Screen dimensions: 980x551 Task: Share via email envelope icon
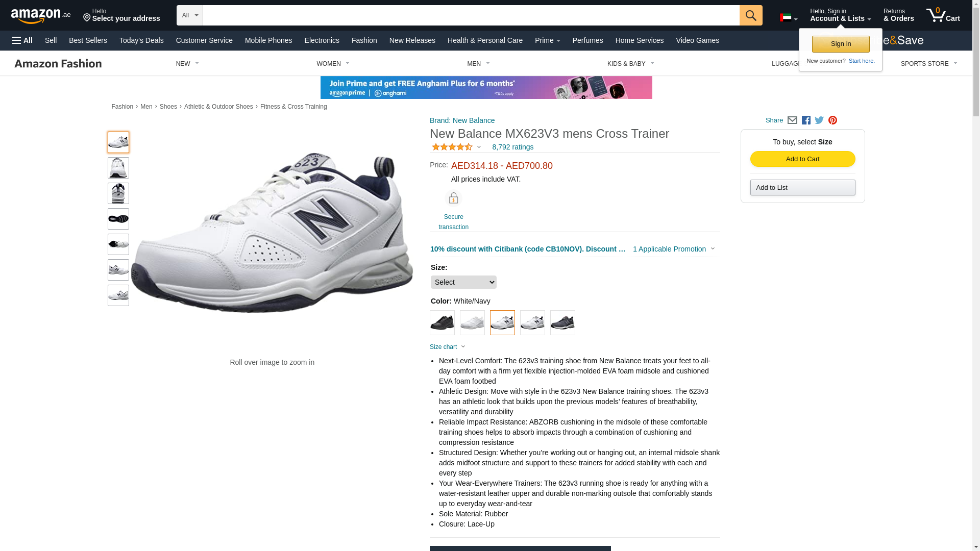click(792, 120)
